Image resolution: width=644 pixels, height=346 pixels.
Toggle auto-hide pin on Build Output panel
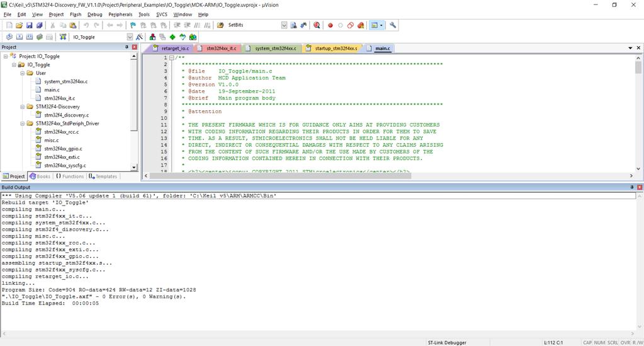point(631,187)
